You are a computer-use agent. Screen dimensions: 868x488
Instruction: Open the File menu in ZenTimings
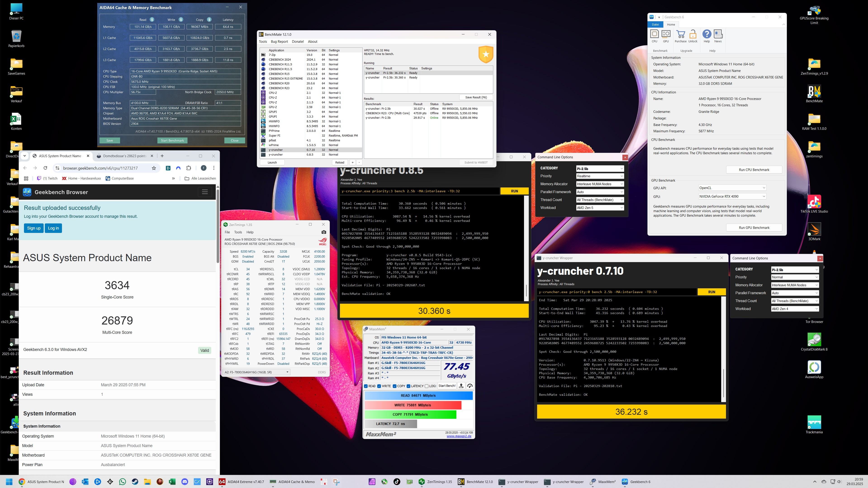pos(227,232)
